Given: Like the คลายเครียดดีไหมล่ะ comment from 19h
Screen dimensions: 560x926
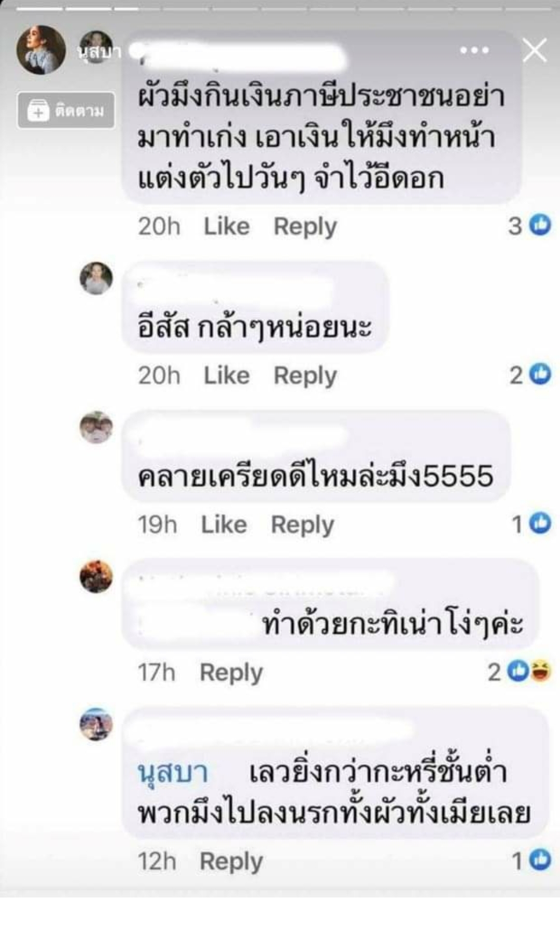Looking at the screenshot, I should (224, 525).
